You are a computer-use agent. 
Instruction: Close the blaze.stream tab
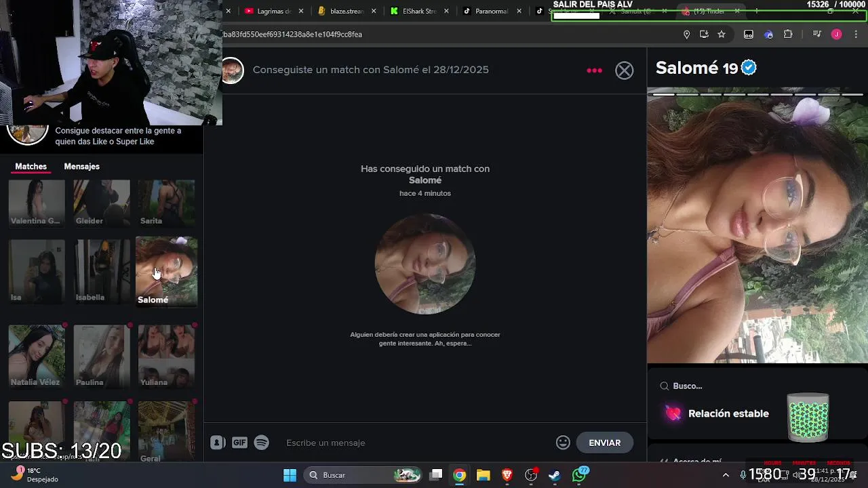coord(374,11)
